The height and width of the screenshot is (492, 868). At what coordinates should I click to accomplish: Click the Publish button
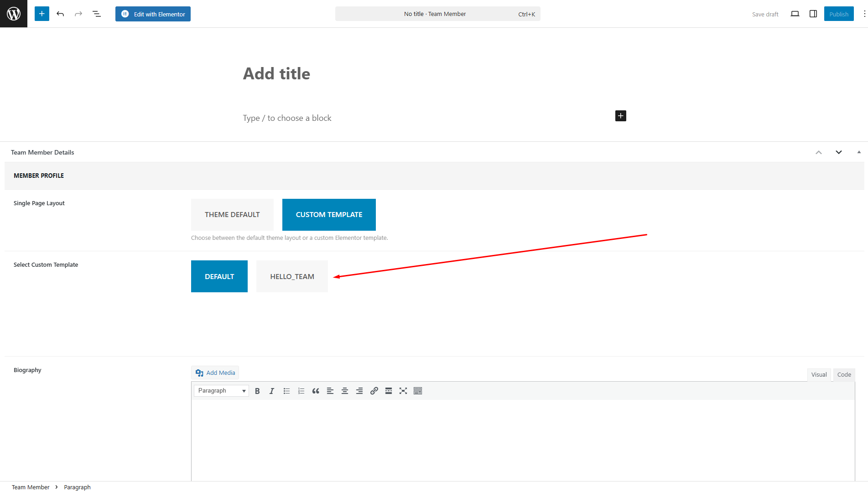pos(838,14)
